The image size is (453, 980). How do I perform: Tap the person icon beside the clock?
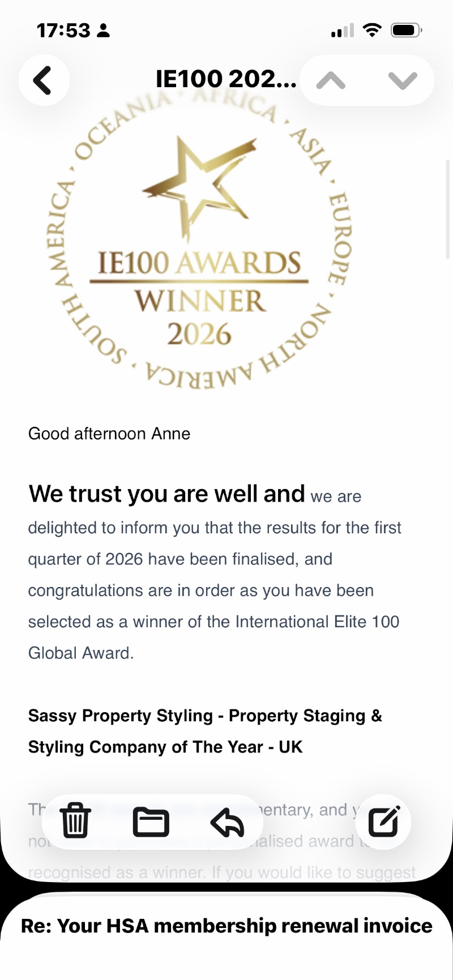103,31
